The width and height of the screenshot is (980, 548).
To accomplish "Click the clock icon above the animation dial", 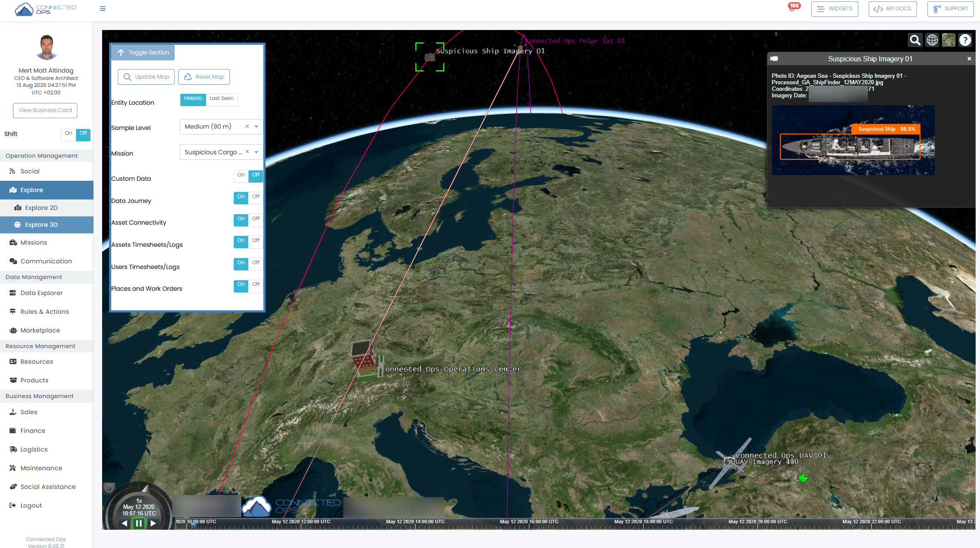I will 109,488.
